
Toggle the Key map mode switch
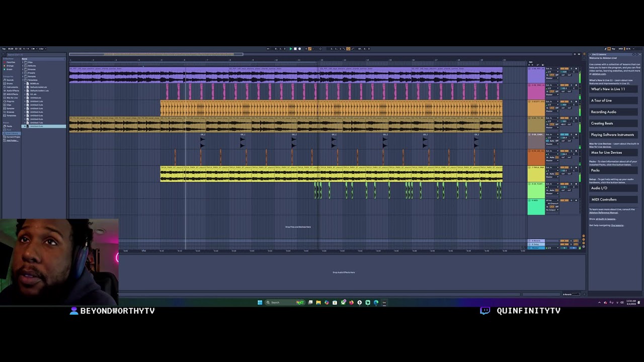[x=613, y=49]
